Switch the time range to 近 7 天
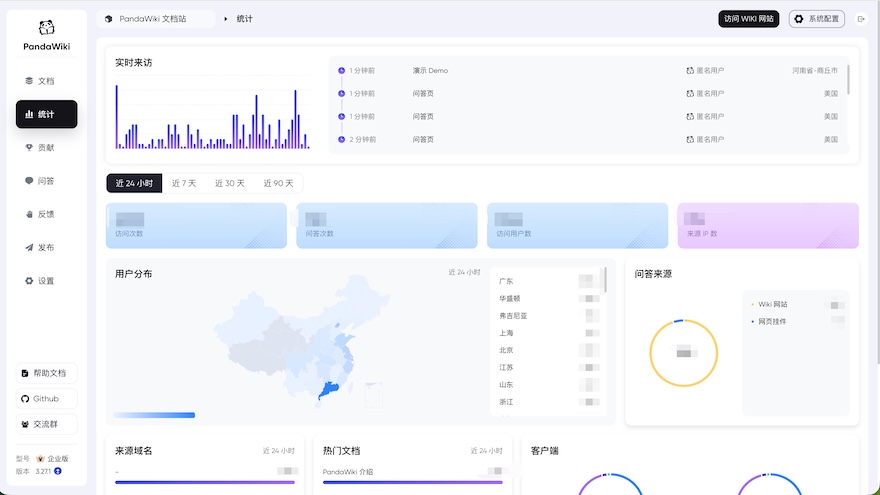The image size is (880, 495). (184, 183)
